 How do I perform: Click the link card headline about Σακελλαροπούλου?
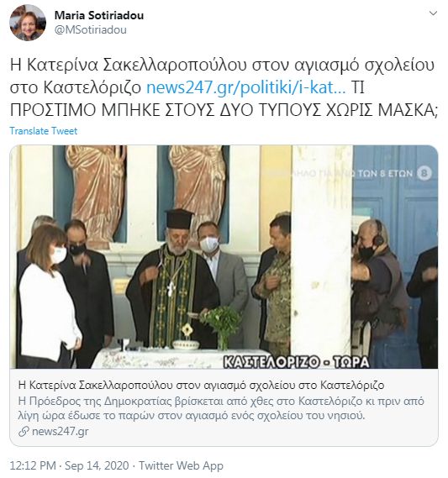pos(201,386)
